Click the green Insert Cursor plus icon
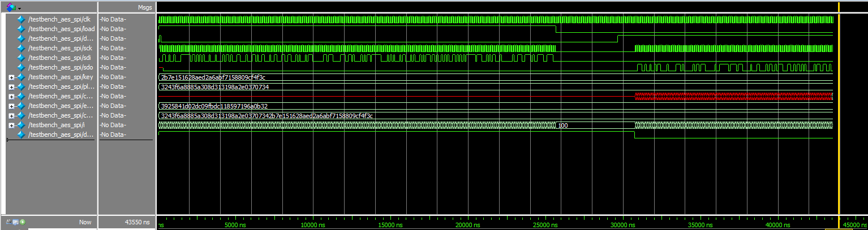The height and width of the screenshot is (230, 868). pos(23,222)
